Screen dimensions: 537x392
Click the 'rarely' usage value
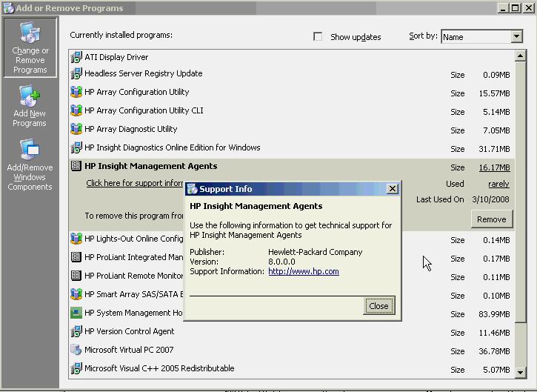[x=498, y=184]
